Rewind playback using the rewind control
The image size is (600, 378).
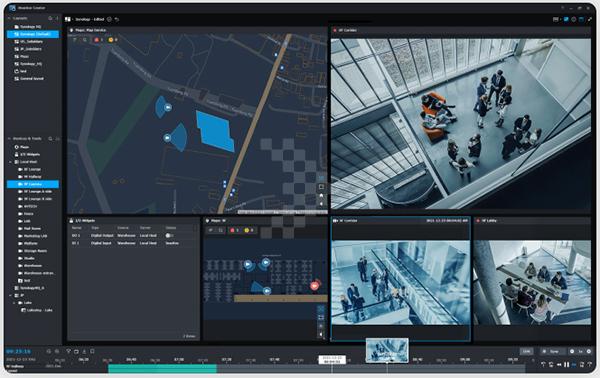coord(559,365)
